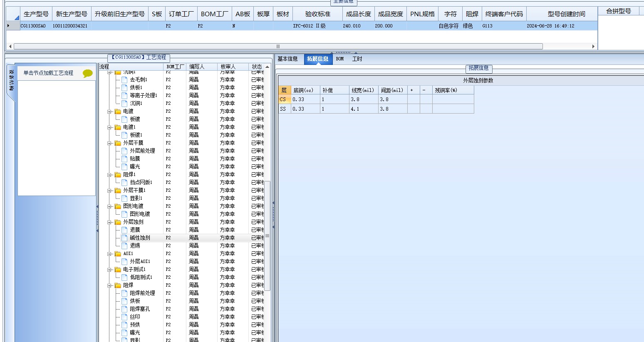This screenshot has width=644, height=342.
Task: Click the document icon next to 贴膜
Action: (x=124, y=159)
